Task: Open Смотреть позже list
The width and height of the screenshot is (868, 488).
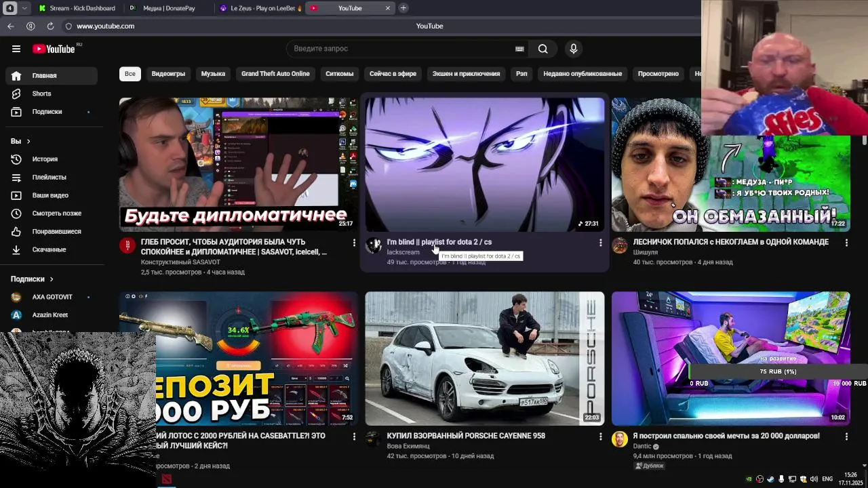Action: (52, 213)
